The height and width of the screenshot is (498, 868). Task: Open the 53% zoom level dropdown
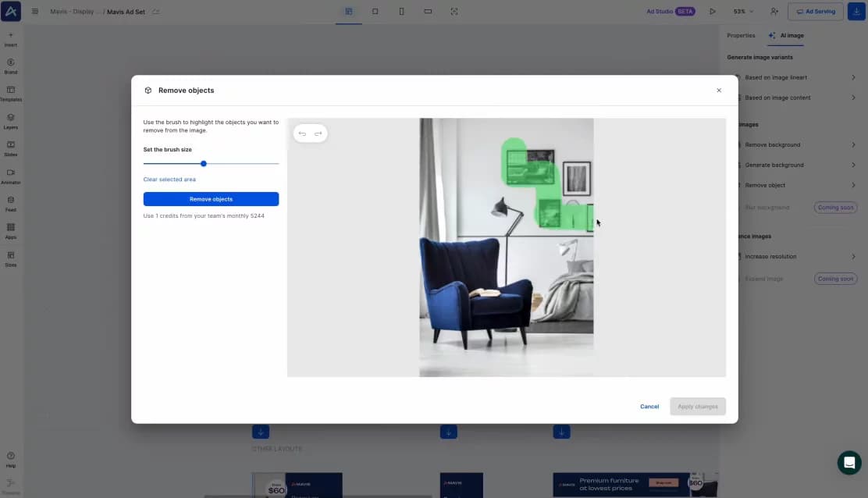pyautogui.click(x=743, y=12)
